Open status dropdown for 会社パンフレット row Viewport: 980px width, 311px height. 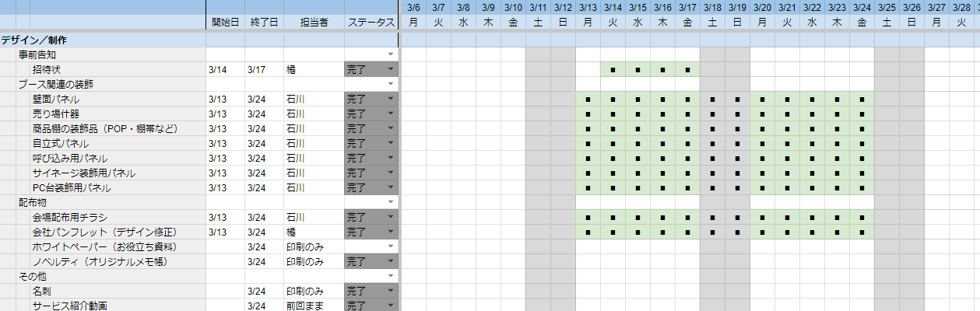pos(391,232)
